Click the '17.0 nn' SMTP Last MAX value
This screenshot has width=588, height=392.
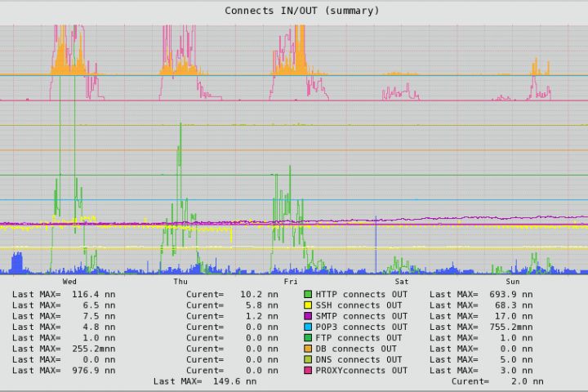click(514, 316)
